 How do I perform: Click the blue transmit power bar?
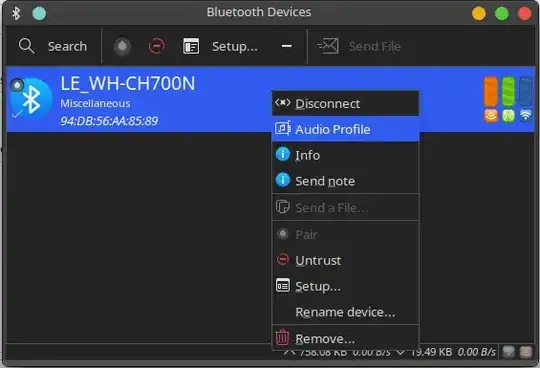[x=526, y=92]
